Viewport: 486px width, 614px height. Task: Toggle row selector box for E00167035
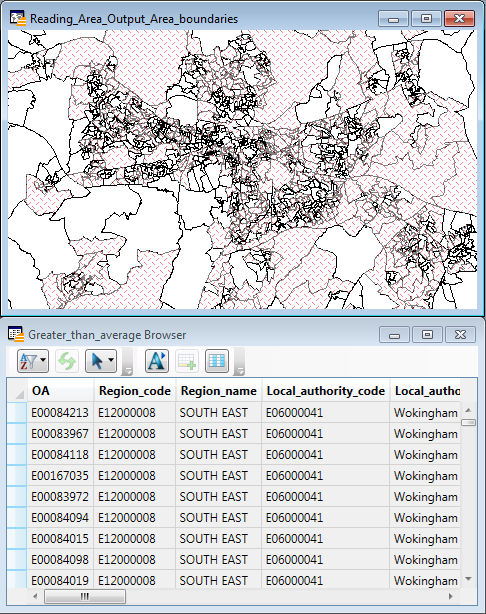17,475
